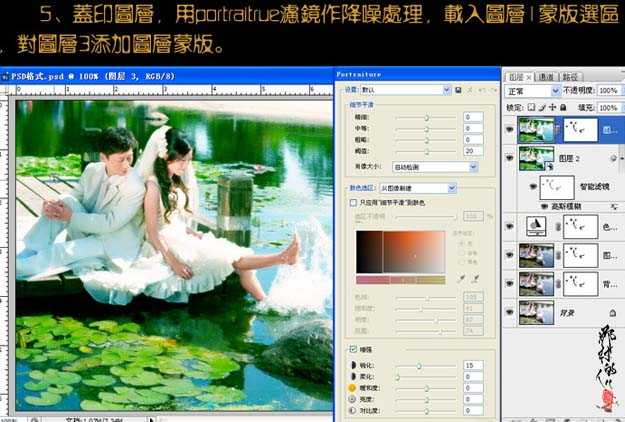Hide the 色… adjustment layer
Image resolution: width=625 pixels, height=422 pixels.
509,226
